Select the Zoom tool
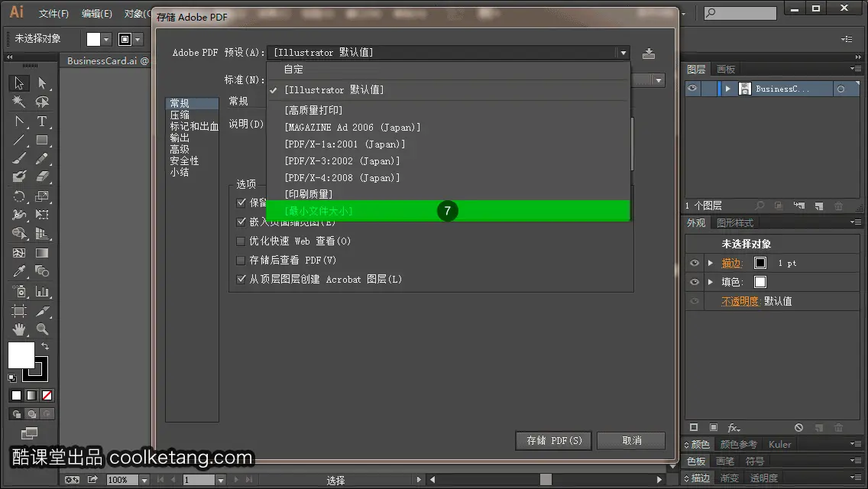The height and width of the screenshot is (489, 868). click(x=42, y=329)
